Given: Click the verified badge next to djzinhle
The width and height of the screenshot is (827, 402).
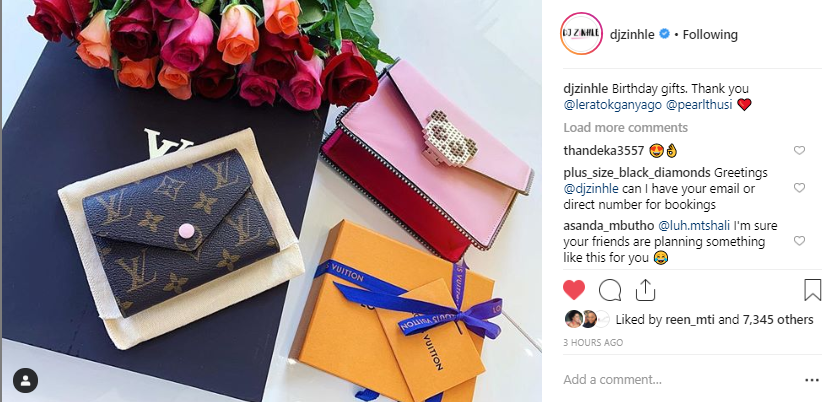Looking at the screenshot, I should (x=665, y=34).
